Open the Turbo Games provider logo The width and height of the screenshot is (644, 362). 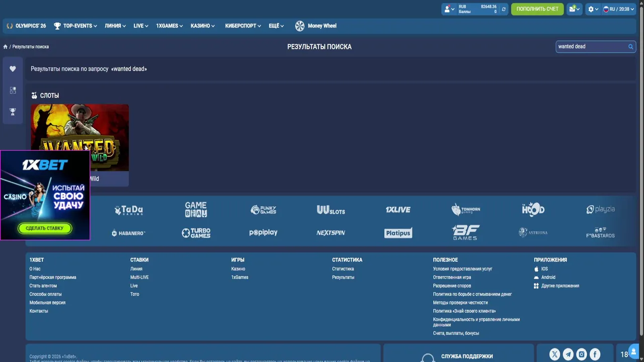pos(196,233)
